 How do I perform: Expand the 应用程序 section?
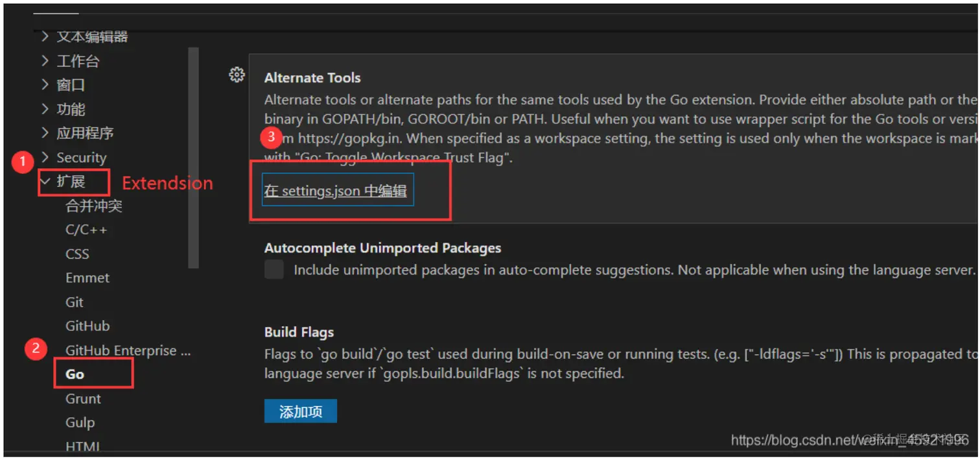78,133
